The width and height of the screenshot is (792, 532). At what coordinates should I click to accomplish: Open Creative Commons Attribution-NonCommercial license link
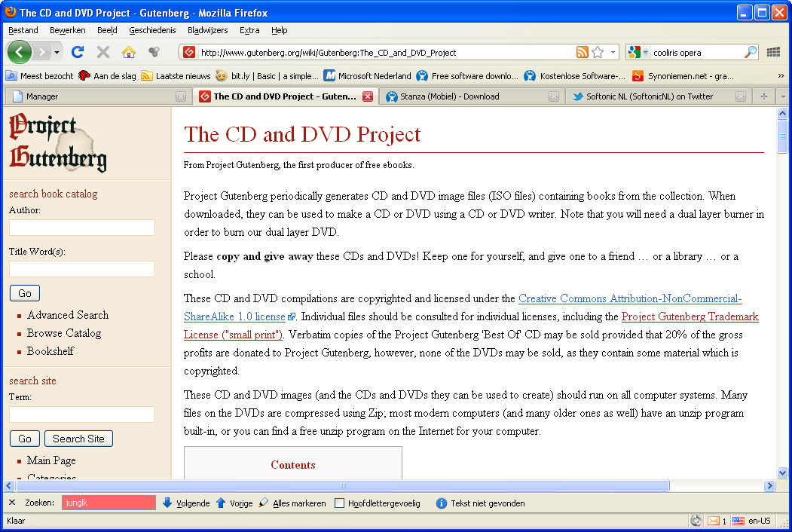coord(630,298)
